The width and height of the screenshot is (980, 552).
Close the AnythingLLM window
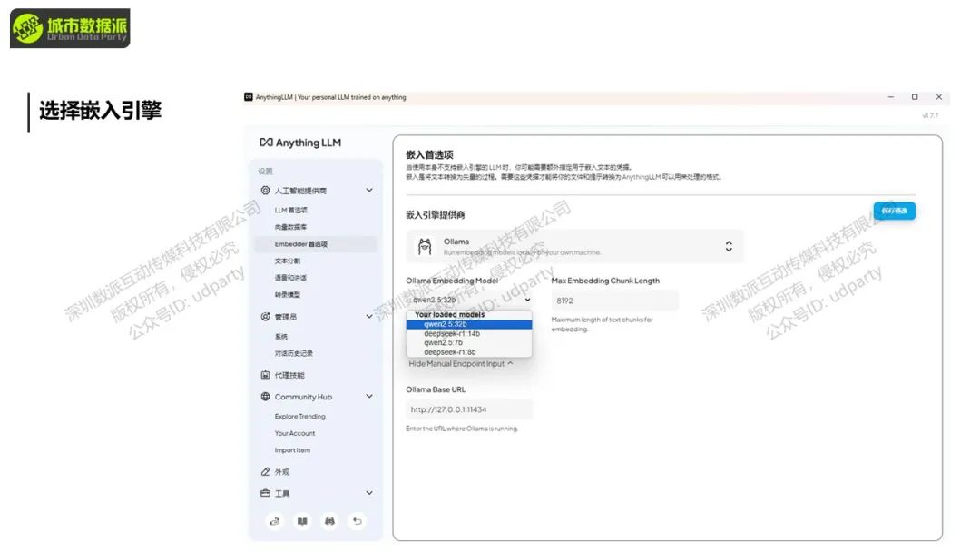pos(939,97)
